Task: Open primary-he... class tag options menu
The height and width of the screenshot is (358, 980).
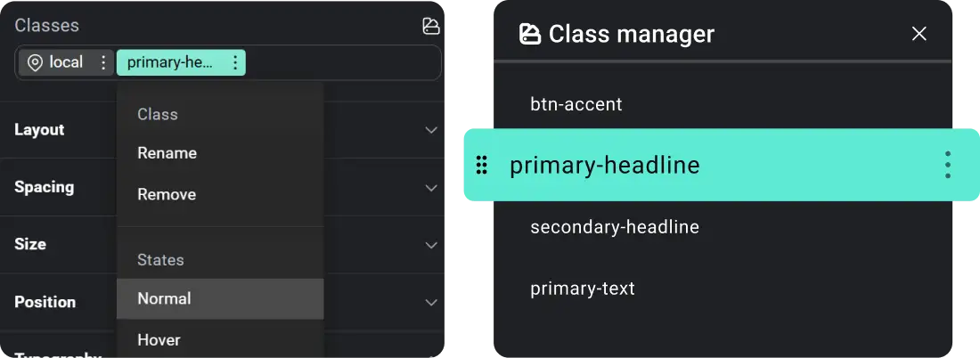Action: (235, 62)
